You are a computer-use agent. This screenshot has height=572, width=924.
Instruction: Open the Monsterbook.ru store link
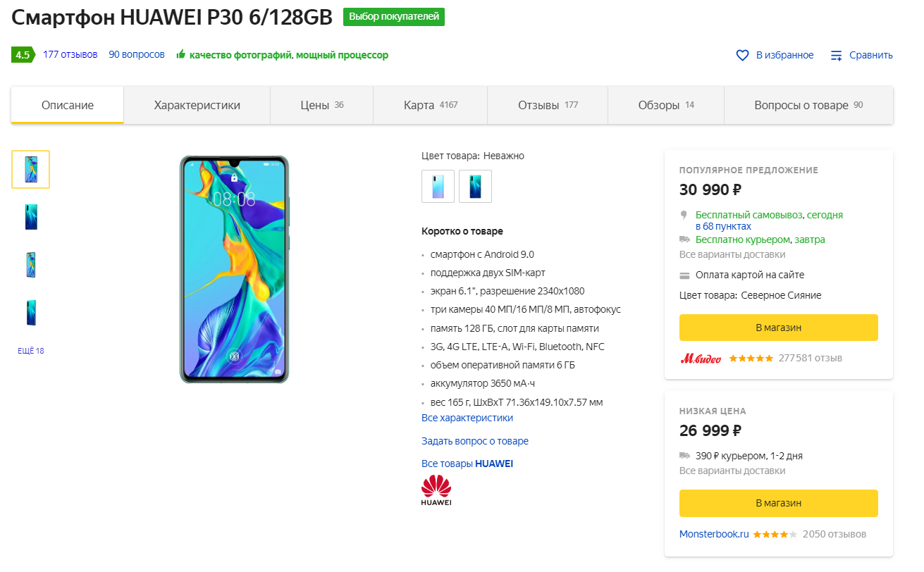(714, 534)
